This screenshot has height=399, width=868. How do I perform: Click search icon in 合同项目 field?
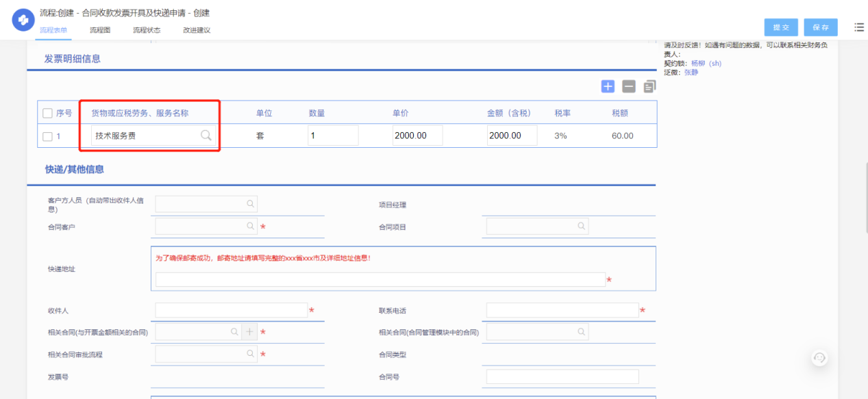pos(582,226)
